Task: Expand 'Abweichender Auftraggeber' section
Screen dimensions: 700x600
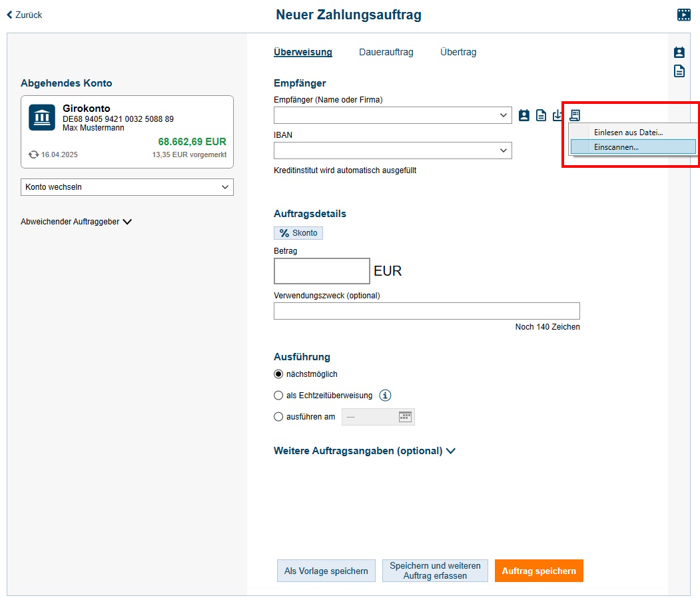Action: pyautogui.click(x=76, y=222)
